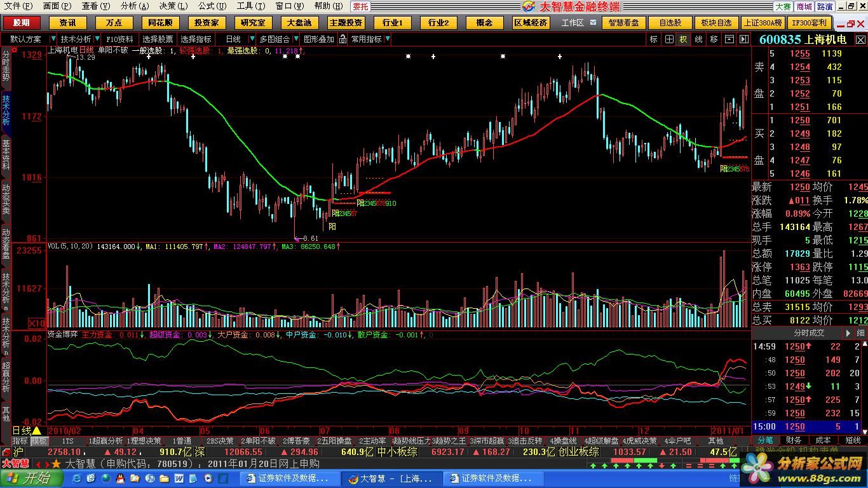
Task: Select the 2单阳不破 indicator tab
Action: (257, 440)
